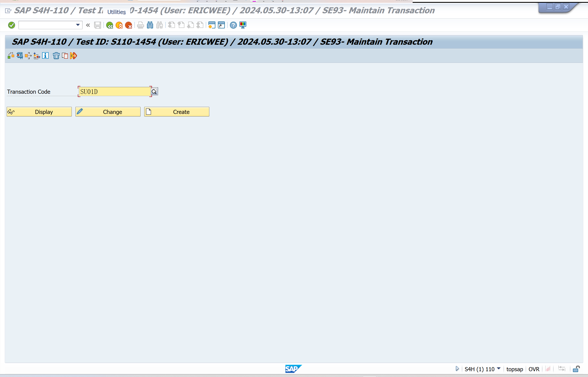The height and width of the screenshot is (377, 588).
Task: Click the blue Online manual info icon
Action: [45, 56]
